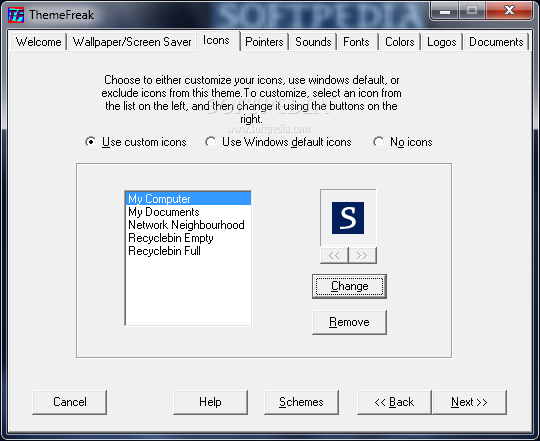Select the Icons tab
The width and height of the screenshot is (540, 441).
(218, 41)
